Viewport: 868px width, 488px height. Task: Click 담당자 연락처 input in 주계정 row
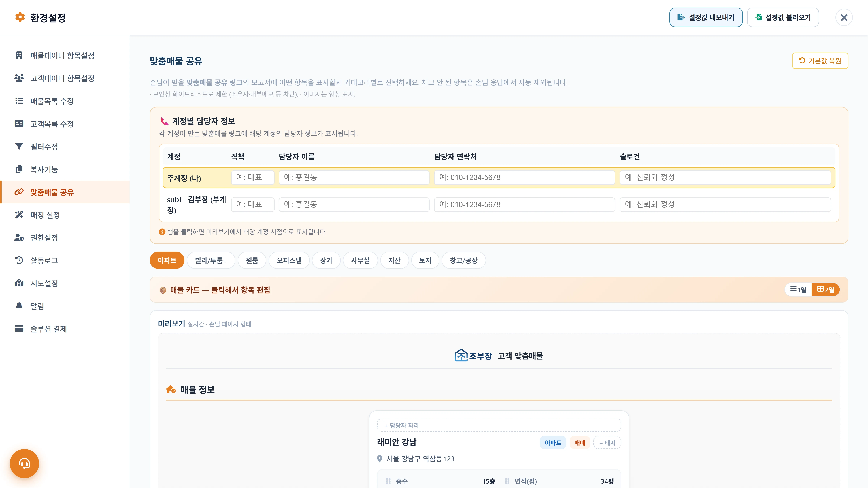pyautogui.click(x=524, y=177)
